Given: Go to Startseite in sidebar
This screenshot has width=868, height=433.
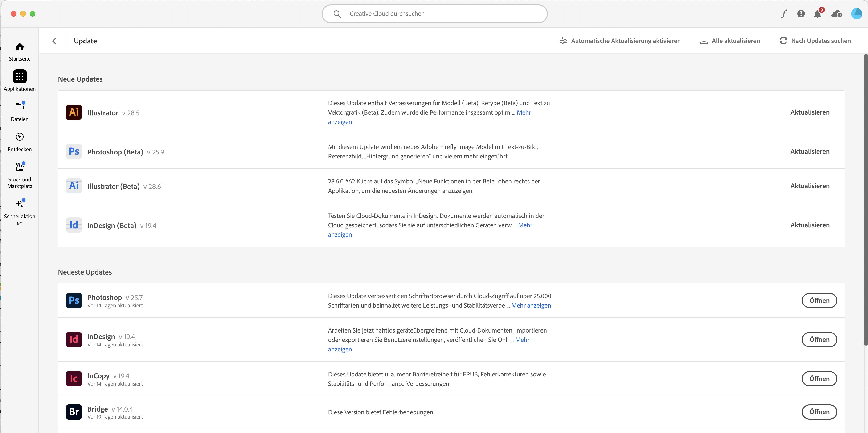Looking at the screenshot, I should coord(20,51).
